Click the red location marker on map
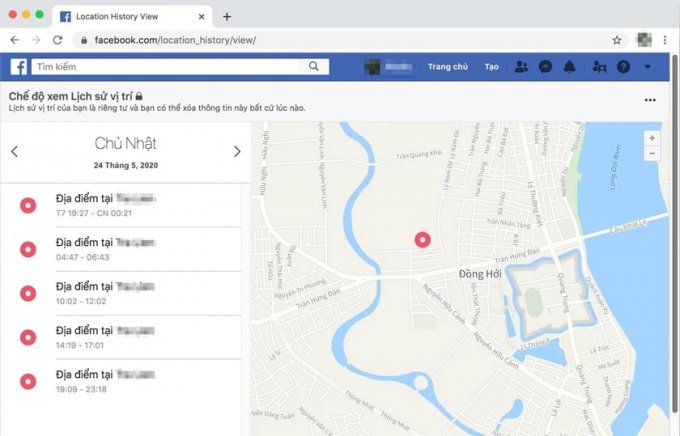 422,240
